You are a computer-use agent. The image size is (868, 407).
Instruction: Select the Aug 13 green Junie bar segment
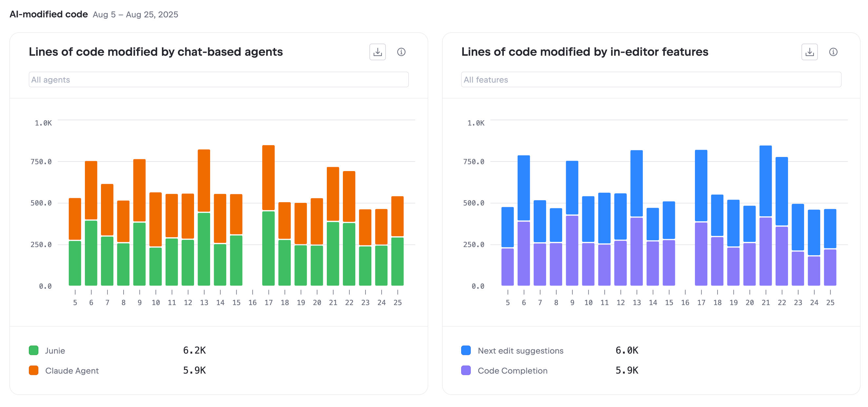click(204, 249)
